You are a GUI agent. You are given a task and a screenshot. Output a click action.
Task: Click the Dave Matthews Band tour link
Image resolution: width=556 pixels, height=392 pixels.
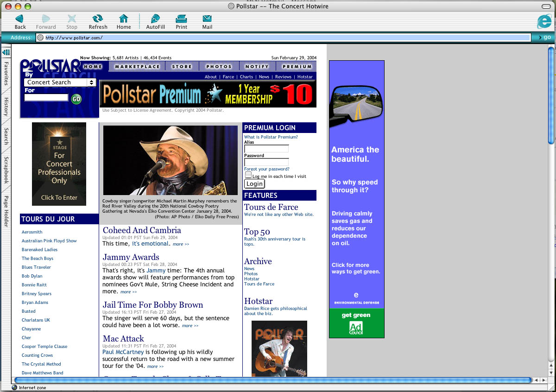point(43,373)
